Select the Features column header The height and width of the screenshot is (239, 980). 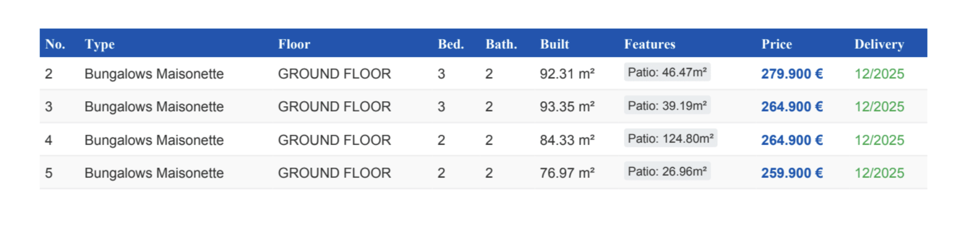click(x=649, y=44)
